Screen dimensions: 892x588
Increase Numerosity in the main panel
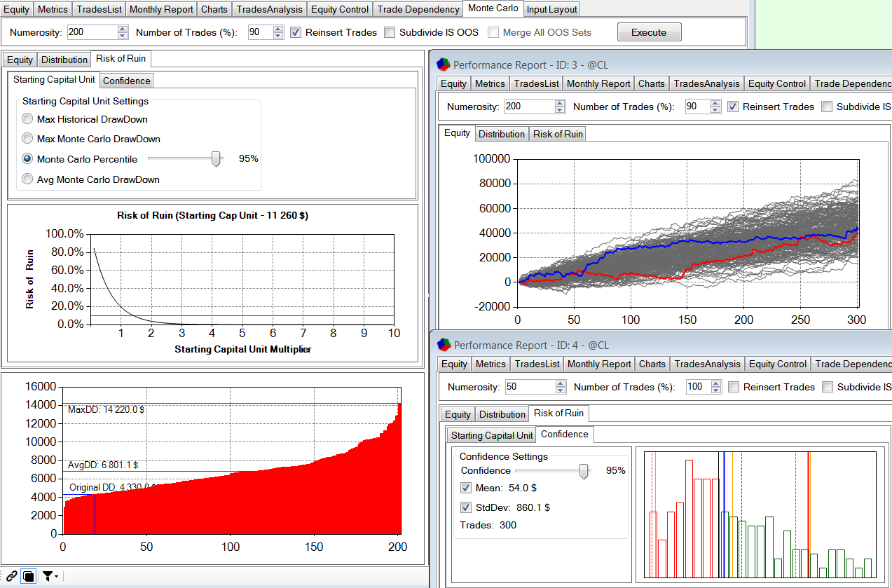(x=123, y=29)
